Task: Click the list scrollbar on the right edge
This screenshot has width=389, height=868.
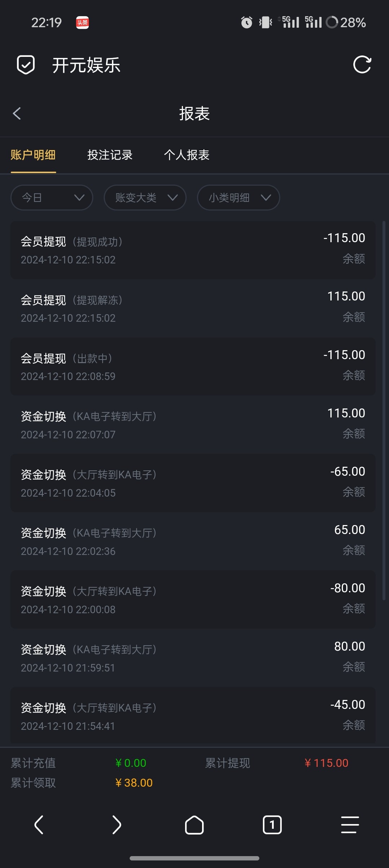Action: (x=384, y=410)
